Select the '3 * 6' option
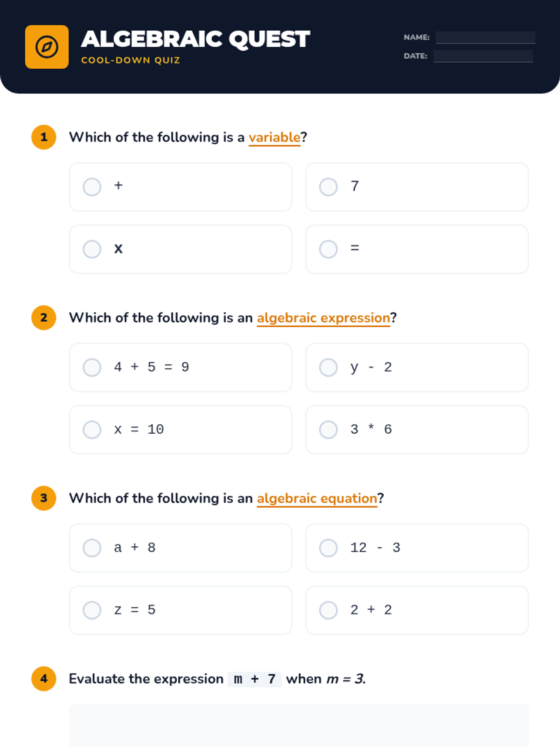The image size is (560, 747). coord(329,430)
